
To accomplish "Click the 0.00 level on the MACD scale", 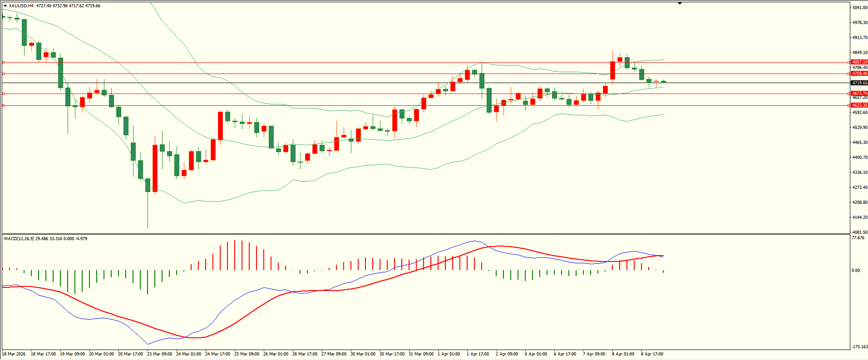I will pos(856,271).
